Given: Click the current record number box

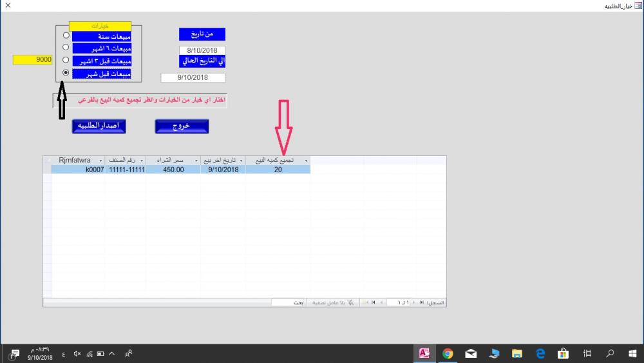Looking at the screenshot, I should coord(397,302).
